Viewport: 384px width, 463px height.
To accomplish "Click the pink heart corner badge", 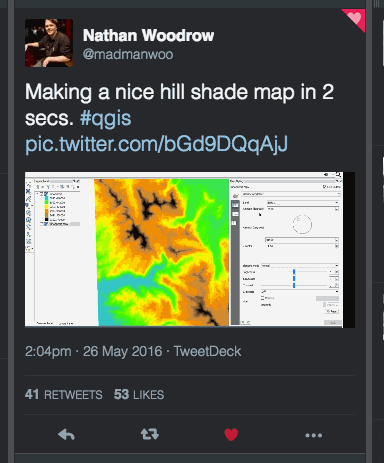I will (x=355, y=18).
